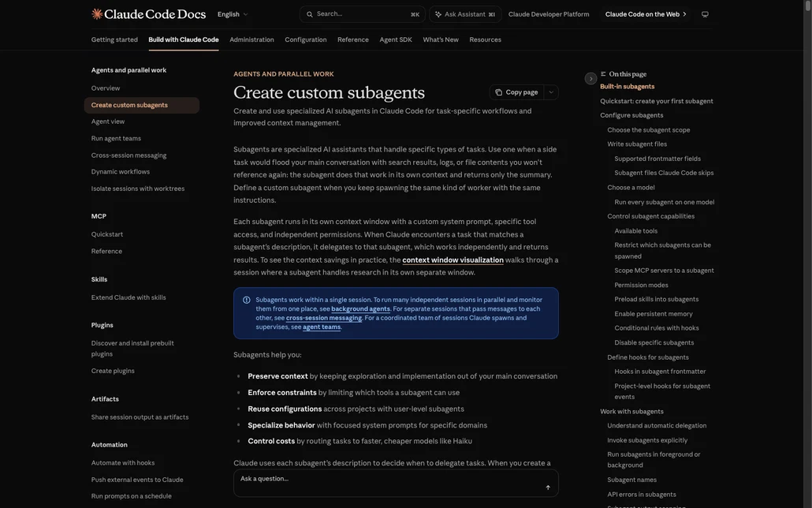Jump to Enable persistent memory section
The height and width of the screenshot is (508, 812).
point(654,314)
